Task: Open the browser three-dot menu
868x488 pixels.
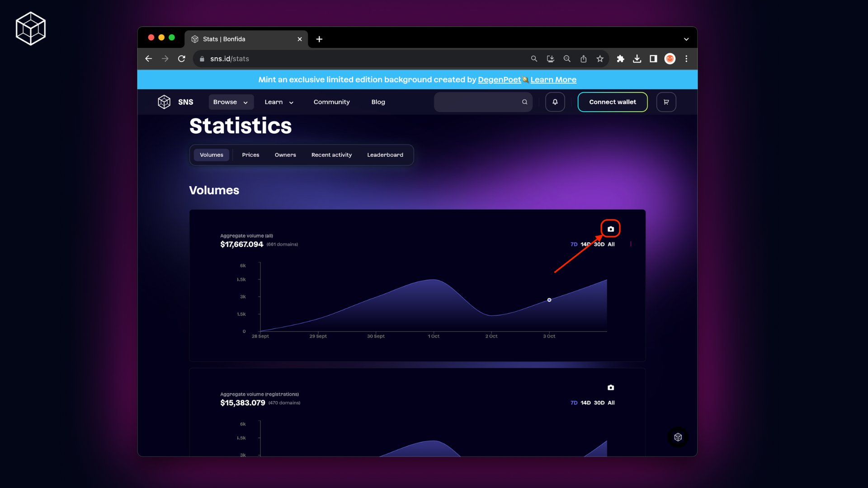Action: coord(686,59)
